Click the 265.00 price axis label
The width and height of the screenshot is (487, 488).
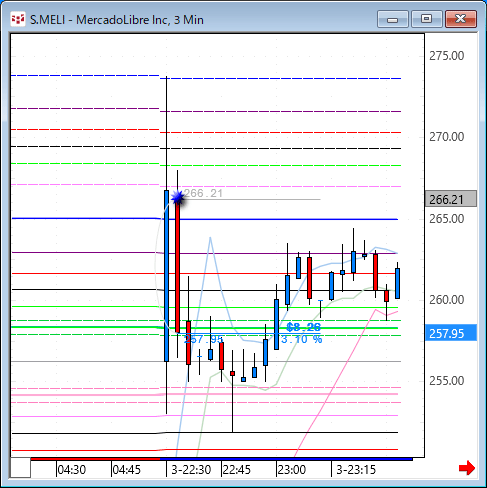[x=446, y=219]
